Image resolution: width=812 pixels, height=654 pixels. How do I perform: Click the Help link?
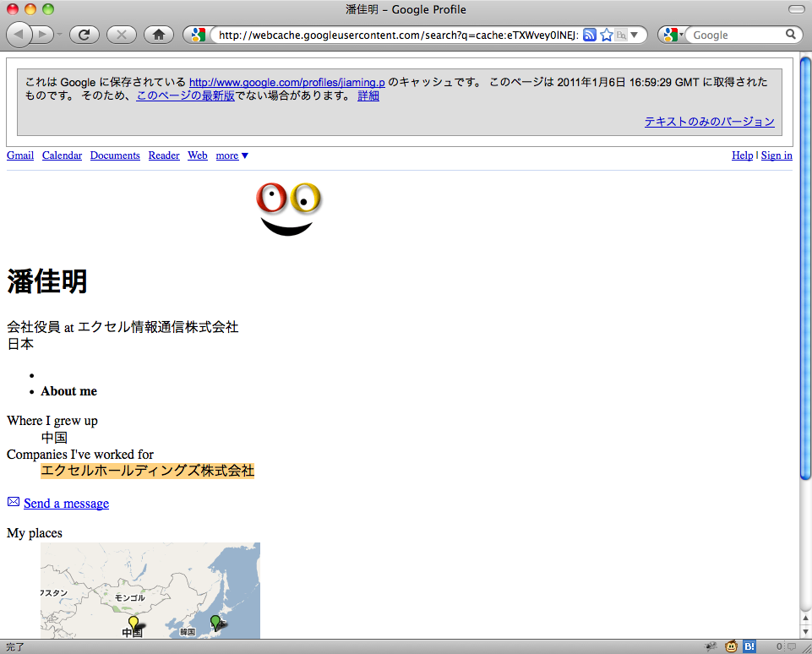coord(742,155)
